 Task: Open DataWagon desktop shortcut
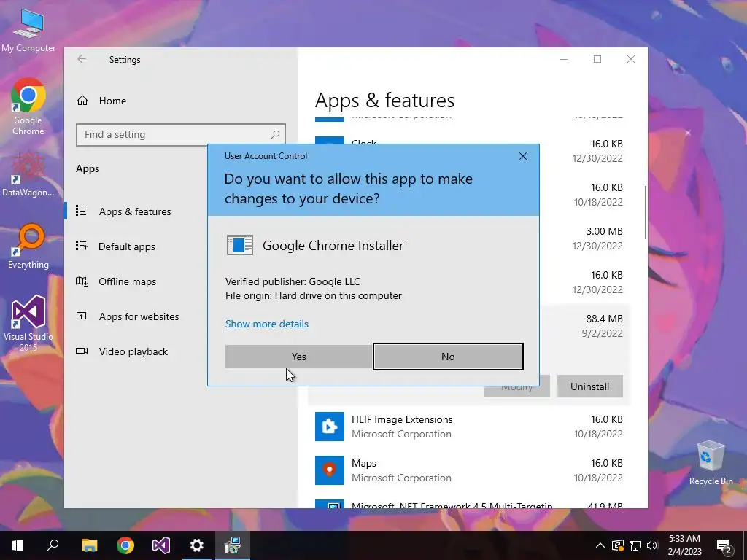[x=28, y=174]
